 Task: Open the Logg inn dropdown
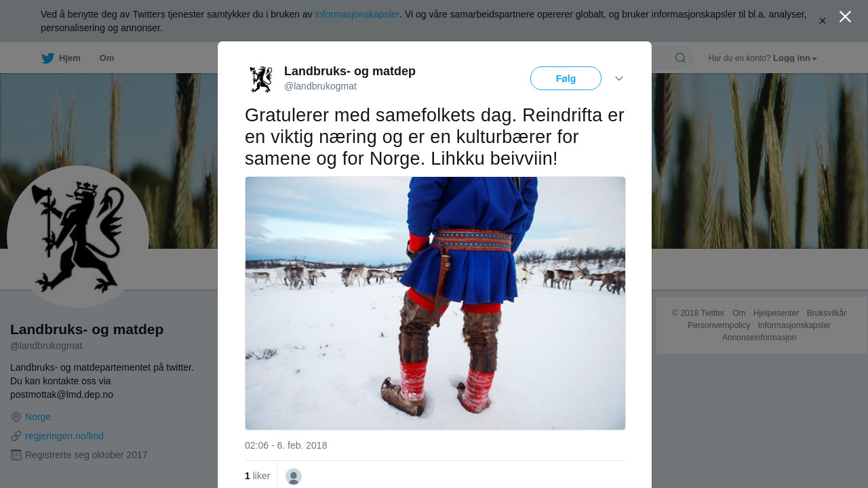(795, 58)
